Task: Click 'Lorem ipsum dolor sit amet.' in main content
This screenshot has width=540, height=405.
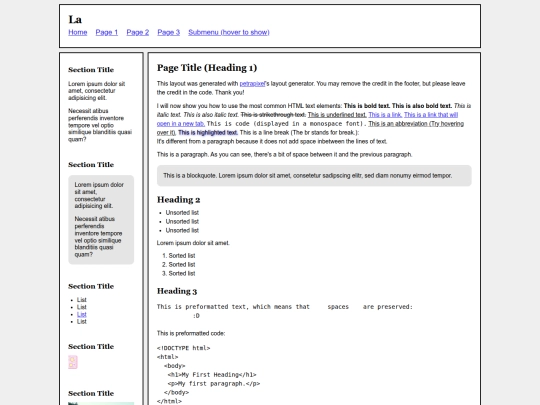Action: pyautogui.click(x=193, y=243)
